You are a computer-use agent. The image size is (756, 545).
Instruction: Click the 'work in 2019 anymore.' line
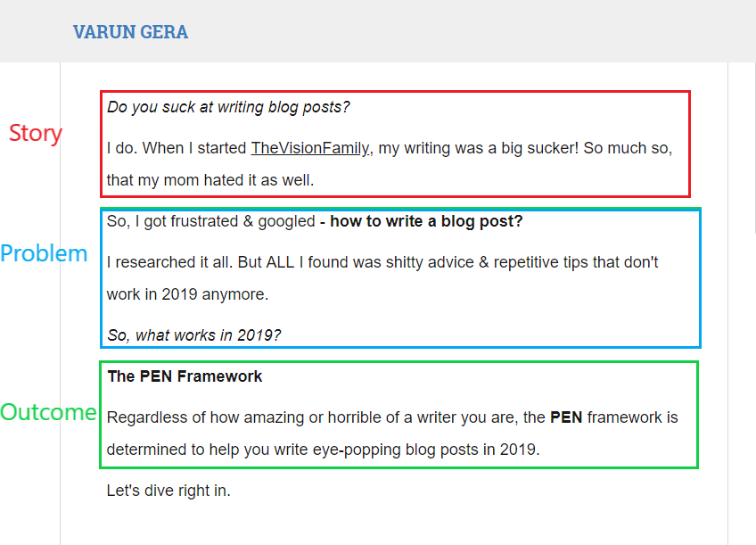187,294
